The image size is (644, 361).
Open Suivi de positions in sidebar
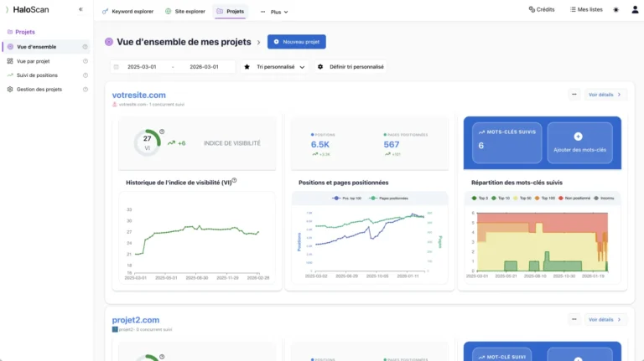37,75
